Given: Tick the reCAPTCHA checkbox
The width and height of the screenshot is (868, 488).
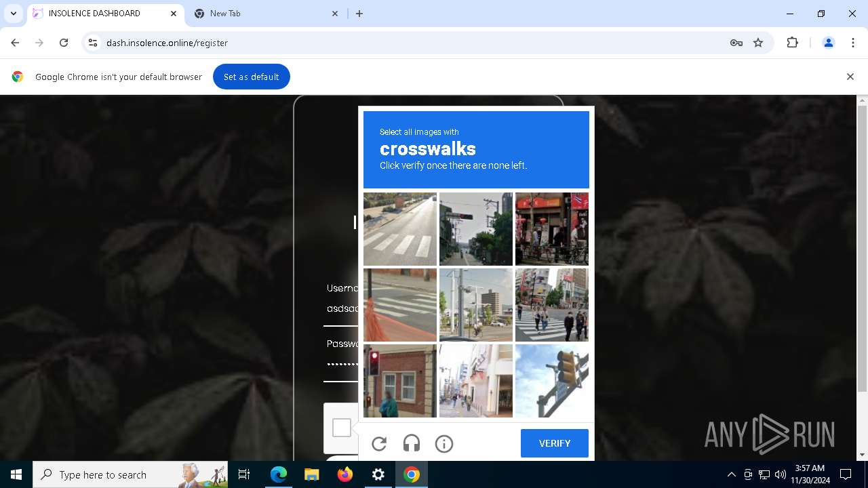Looking at the screenshot, I should (x=342, y=428).
